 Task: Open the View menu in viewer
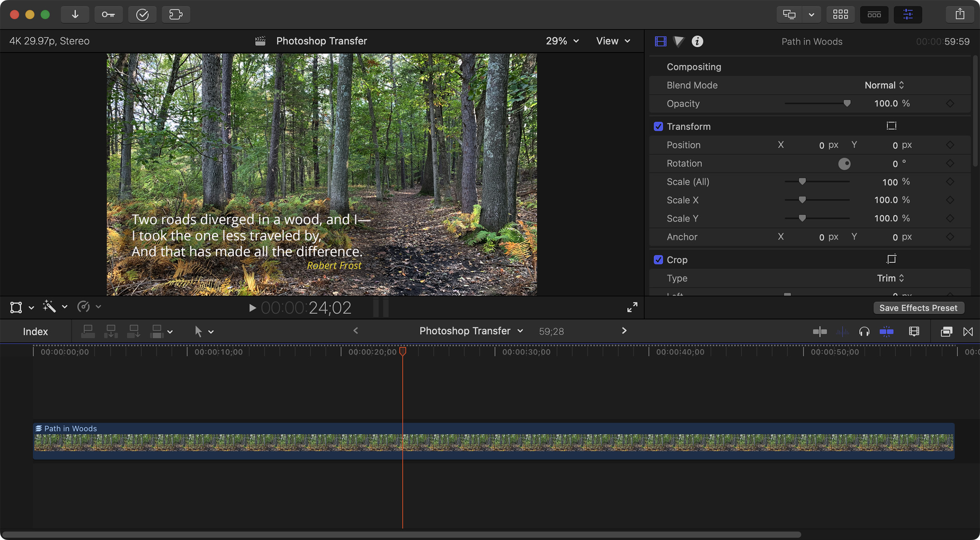coord(613,41)
